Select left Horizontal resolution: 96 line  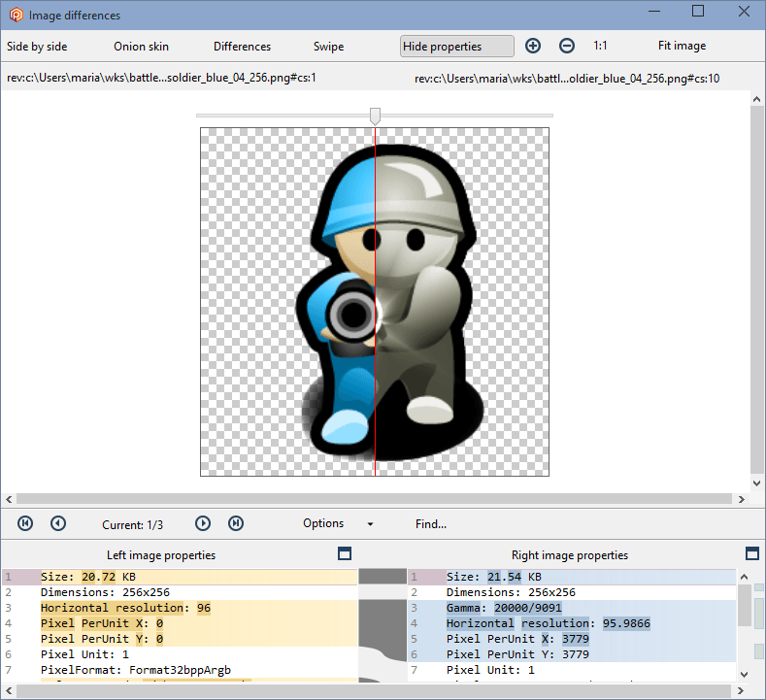[181, 608]
